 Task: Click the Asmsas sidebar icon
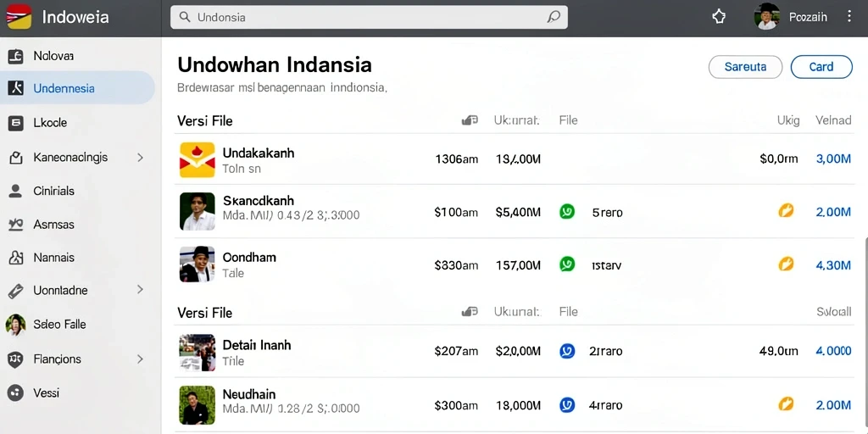15,224
